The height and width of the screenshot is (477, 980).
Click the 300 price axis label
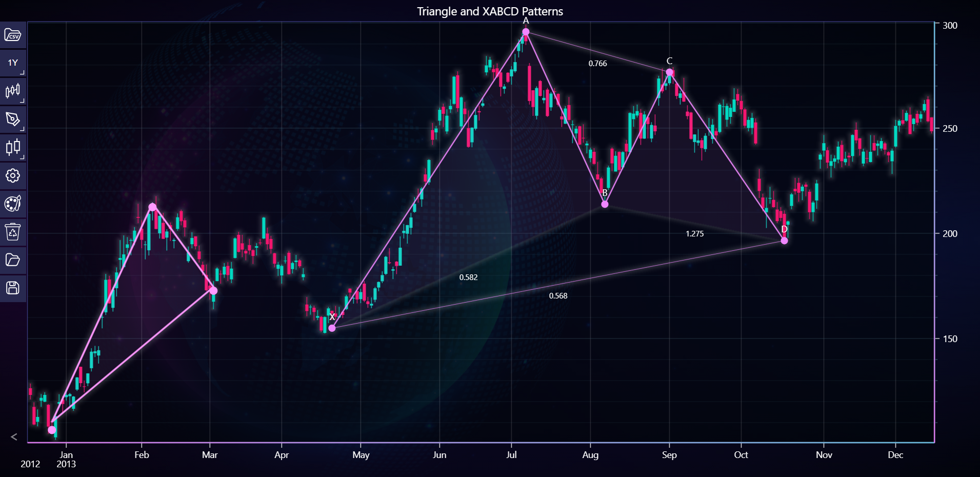950,26
